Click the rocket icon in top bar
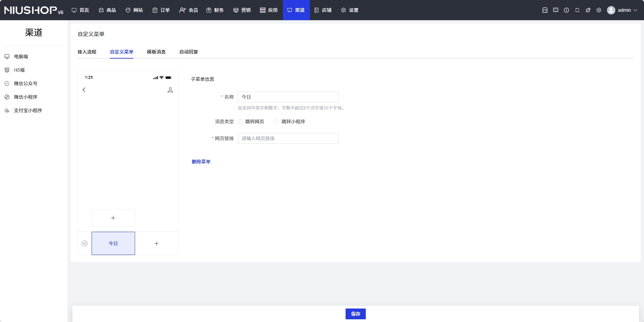 click(x=588, y=10)
